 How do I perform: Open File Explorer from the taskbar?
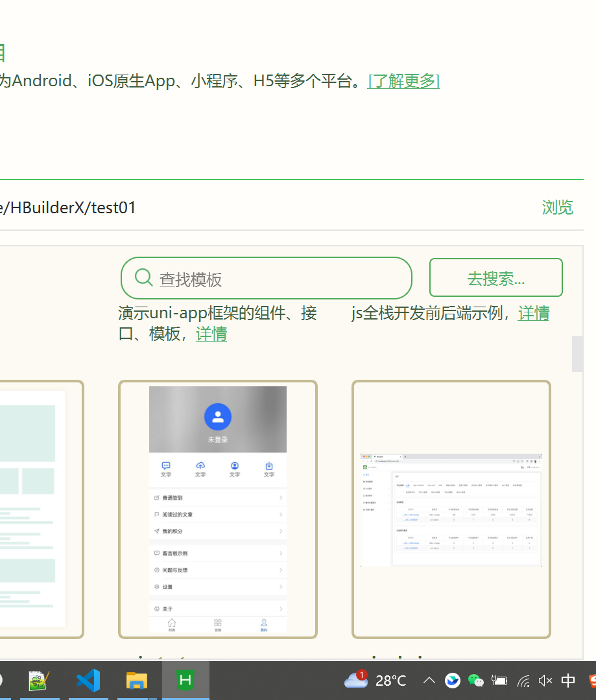point(137,681)
